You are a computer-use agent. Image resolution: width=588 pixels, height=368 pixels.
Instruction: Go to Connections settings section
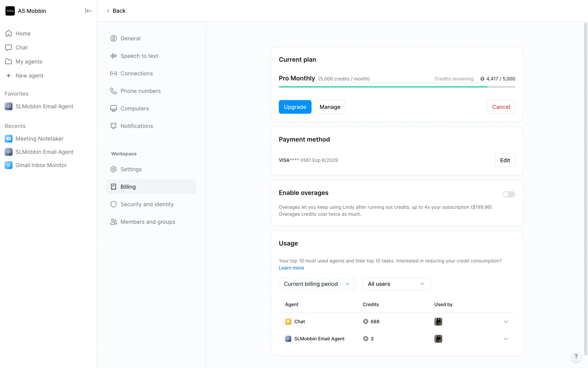pos(136,74)
